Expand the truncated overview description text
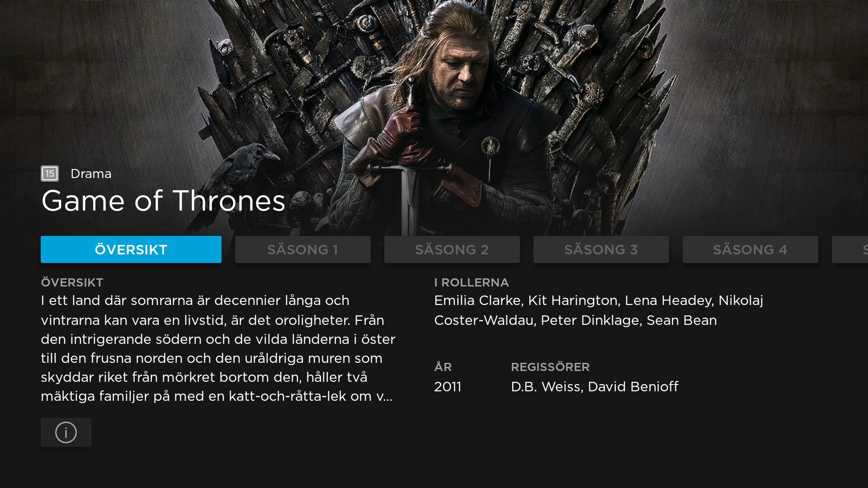The width and height of the screenshot is (868, 488). 218,348
